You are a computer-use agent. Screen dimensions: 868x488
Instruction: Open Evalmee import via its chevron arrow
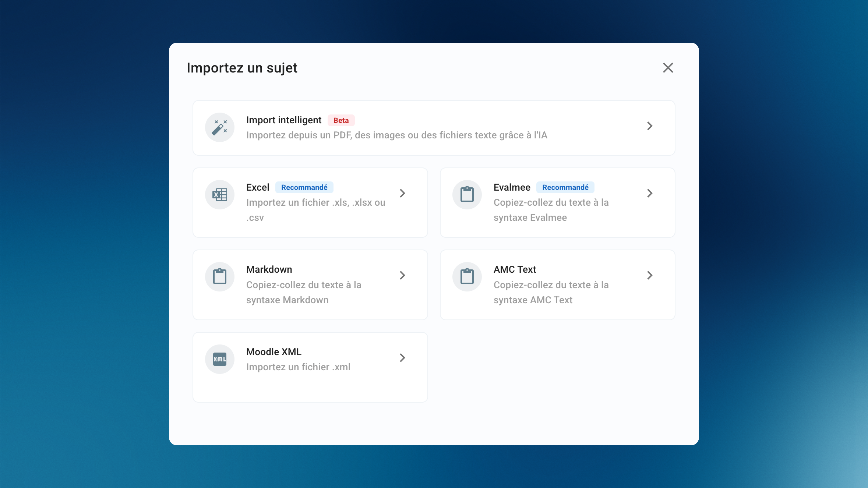(650, 193)
